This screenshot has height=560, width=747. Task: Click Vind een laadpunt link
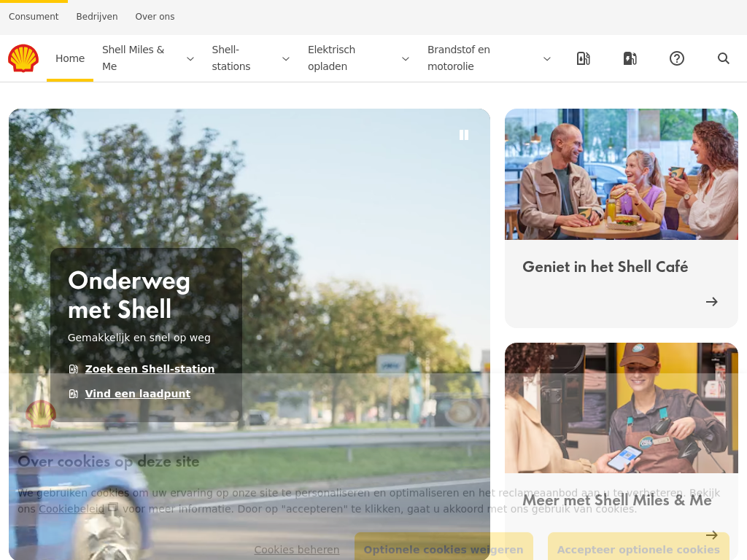coord(137,394)
